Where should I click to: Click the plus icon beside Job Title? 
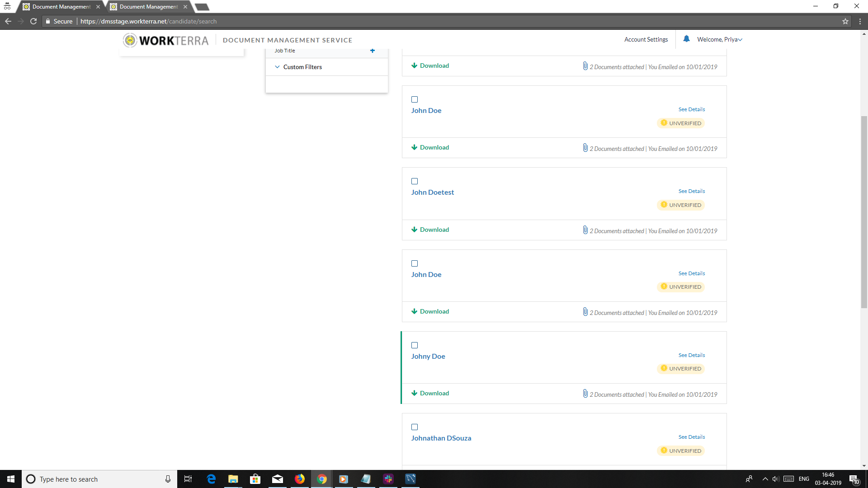tap(373, 51)
